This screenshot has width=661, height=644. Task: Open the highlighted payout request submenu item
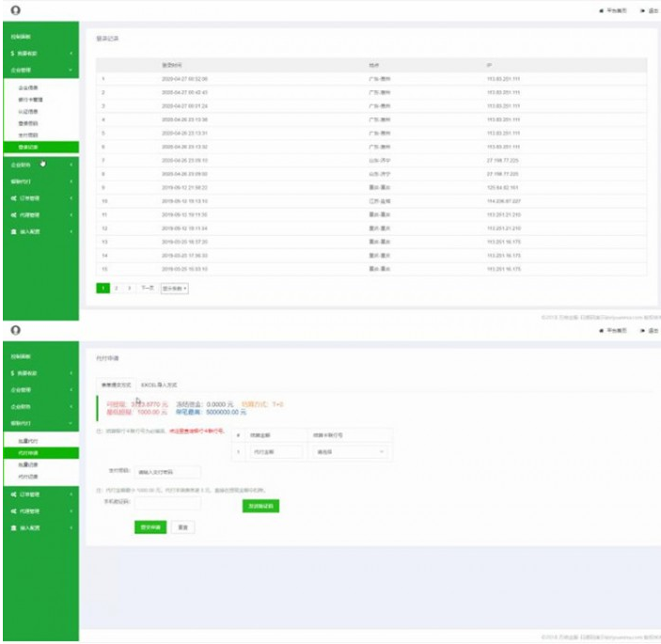(x=40, y=452)
